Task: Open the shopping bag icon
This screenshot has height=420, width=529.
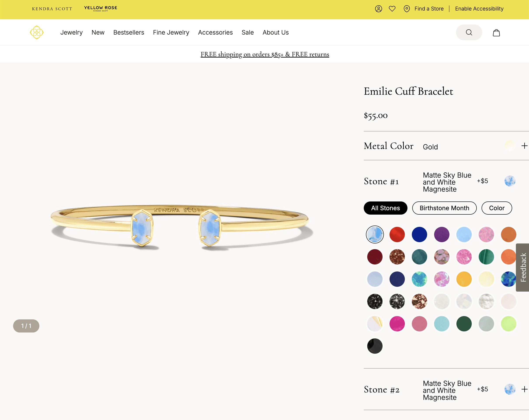Action: [496, 32]
